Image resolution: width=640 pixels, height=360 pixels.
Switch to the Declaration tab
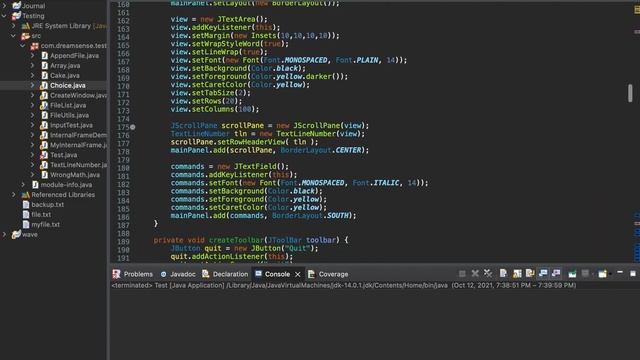click(225, 274)
